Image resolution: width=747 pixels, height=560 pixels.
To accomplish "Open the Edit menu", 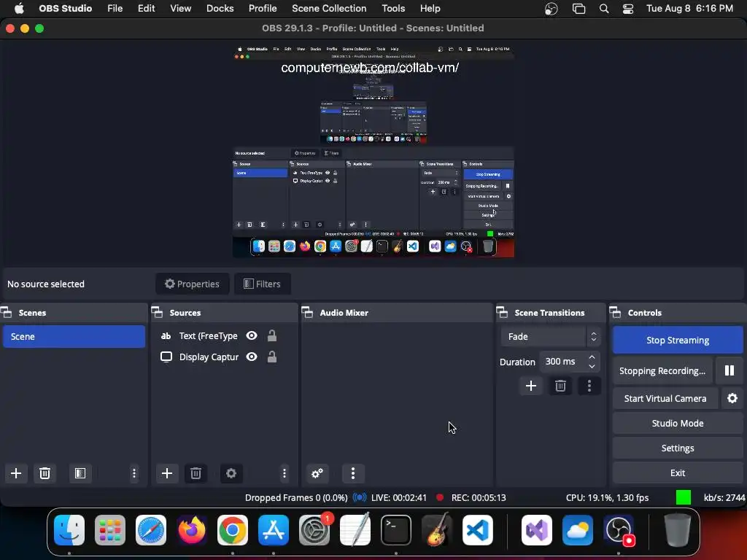I will [x=146, y=9].
